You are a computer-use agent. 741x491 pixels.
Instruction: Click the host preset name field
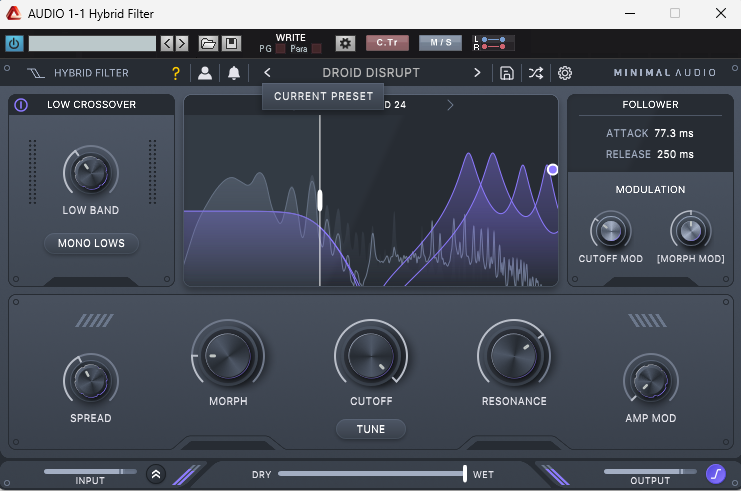coord(92,43)
